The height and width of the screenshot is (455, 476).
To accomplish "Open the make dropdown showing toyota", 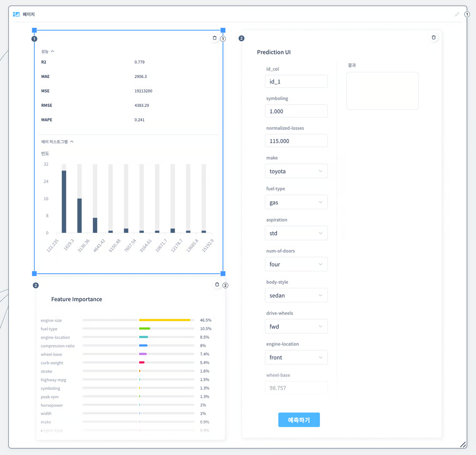I will click(296, 171).
